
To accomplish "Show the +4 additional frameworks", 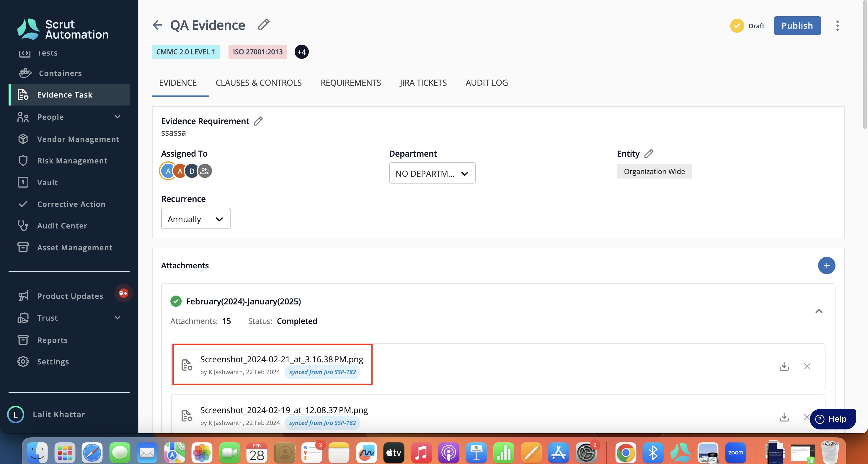I will [x=301, y=52].
